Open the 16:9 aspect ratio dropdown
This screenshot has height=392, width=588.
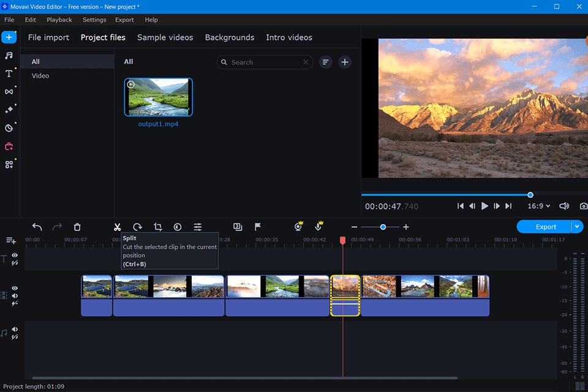click(539, 206)
